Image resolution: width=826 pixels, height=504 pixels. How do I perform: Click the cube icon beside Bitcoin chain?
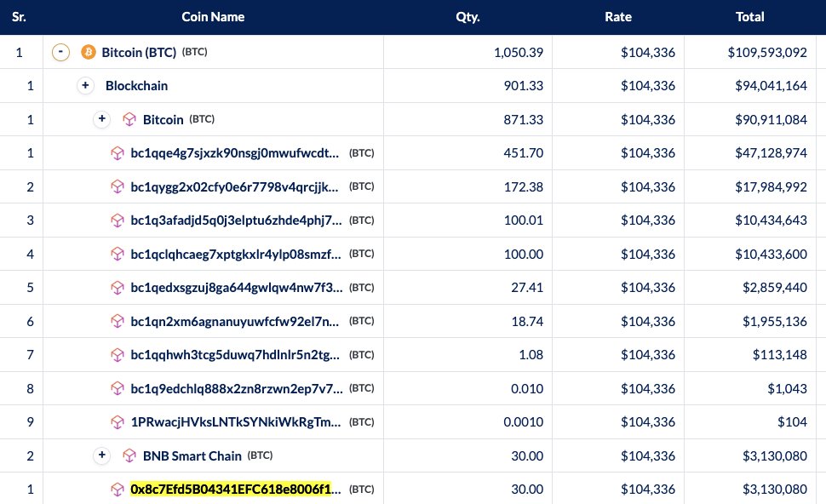(x=129, y=119)
